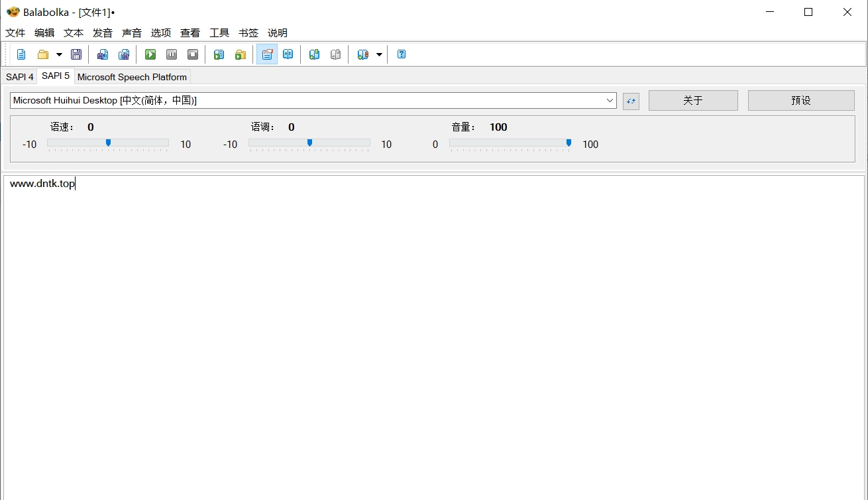Screen dimensions: 868x500
Task: Stop speech with the stop icon
Action: click(193, 54)
